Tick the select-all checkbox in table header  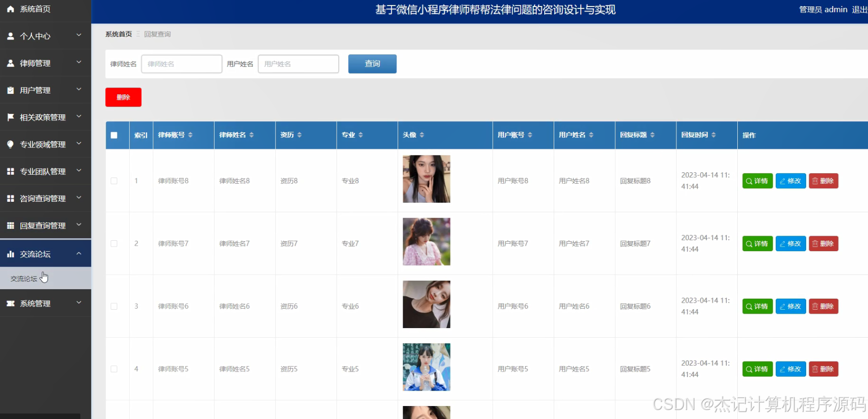click(114, 135)
